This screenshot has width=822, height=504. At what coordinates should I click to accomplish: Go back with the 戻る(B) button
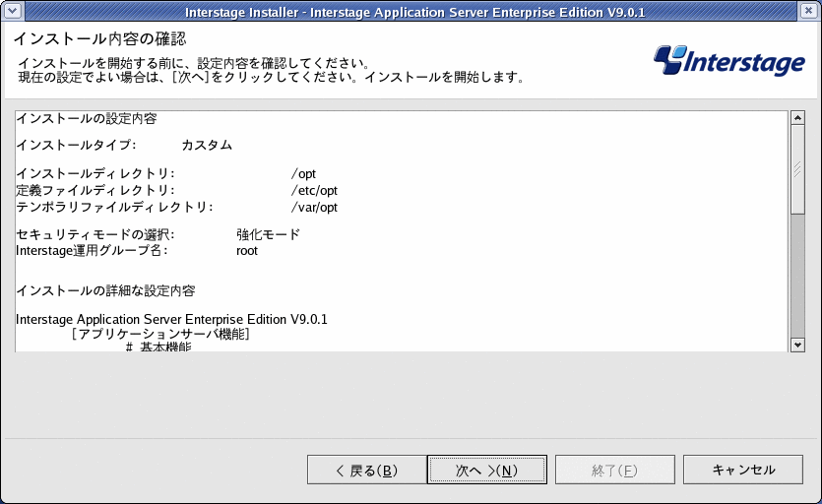click(367, 470)
